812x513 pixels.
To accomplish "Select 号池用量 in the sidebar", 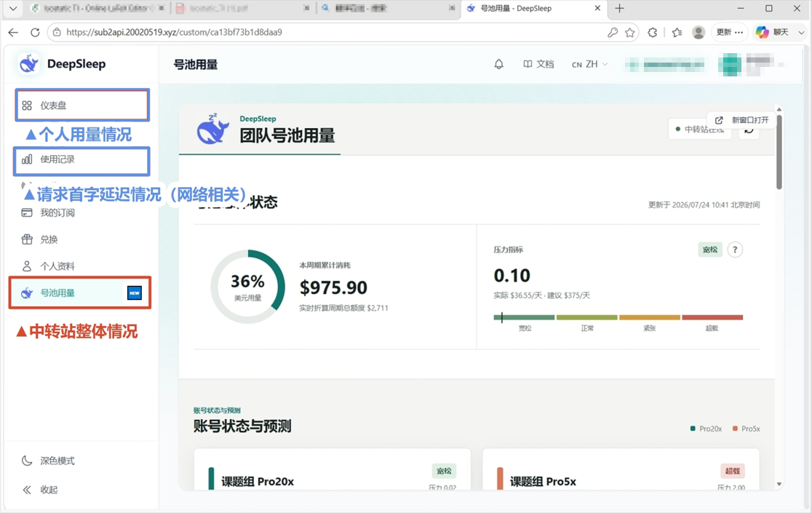I will point(80,293).
